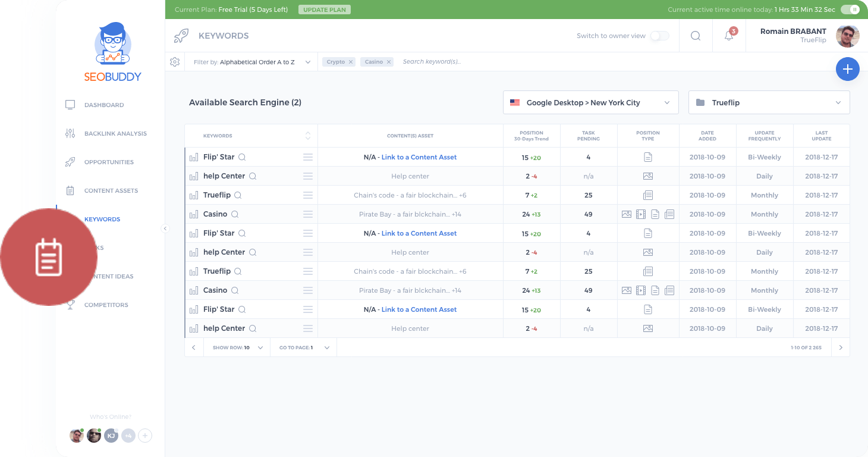Go to the previous table page
The width and height of the screenshot is (868, 457).
coord(194,348)
